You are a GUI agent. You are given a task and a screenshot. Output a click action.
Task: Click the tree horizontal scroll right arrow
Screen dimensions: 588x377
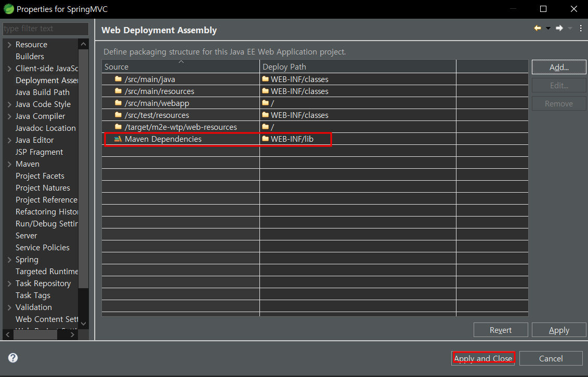72,335
